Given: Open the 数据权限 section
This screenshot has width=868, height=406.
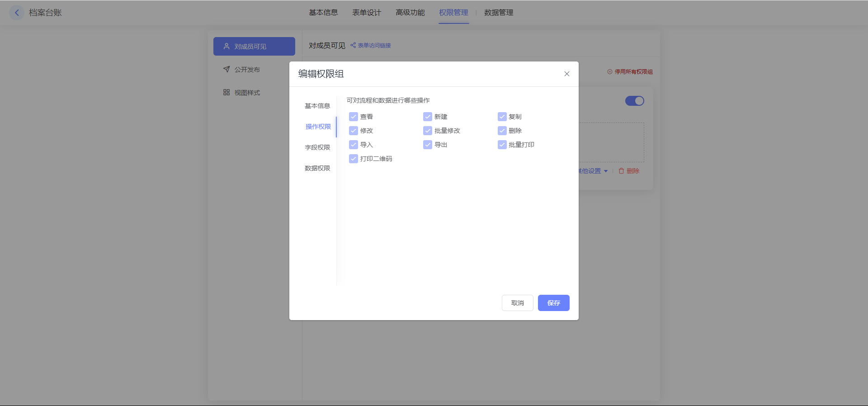Looking at the screenshot, I should [x=317, y=168].
